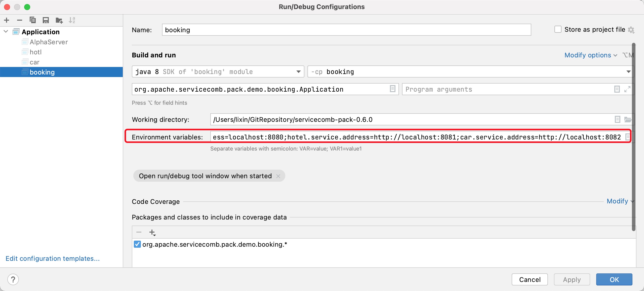Expand the classpath module dropdown
This screenshot has width=644, height=291.
click(x=628, y=71)
